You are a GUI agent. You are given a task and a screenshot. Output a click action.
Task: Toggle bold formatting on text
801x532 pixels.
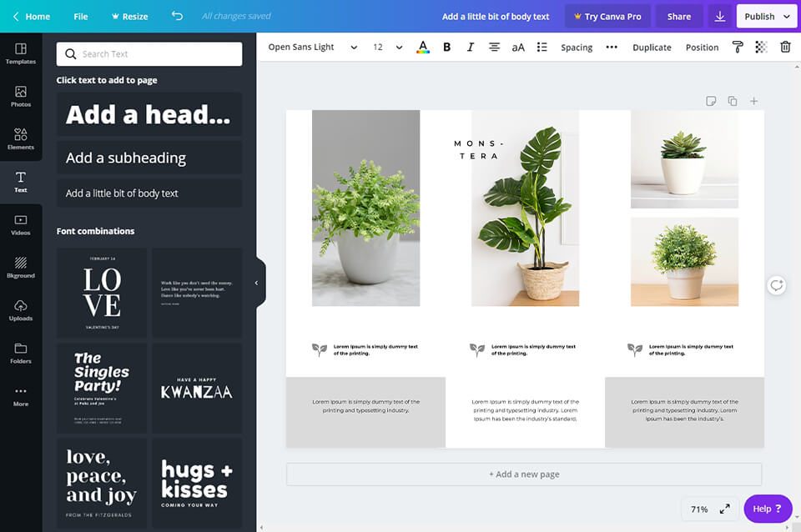click(x=446, y=47)
